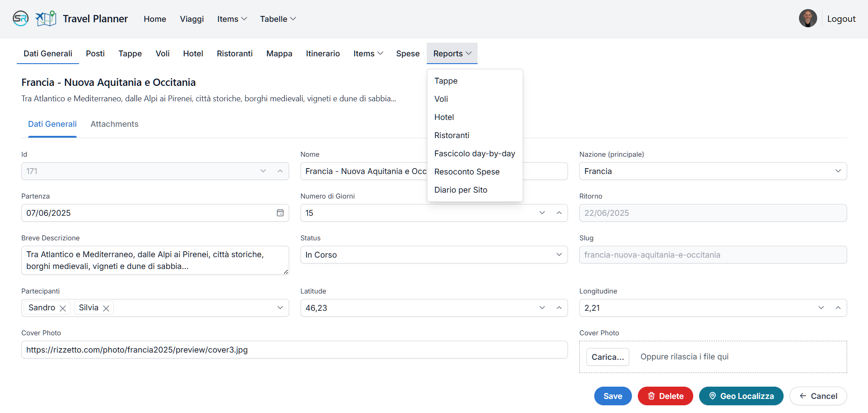
Task: Open the Itinerario tab
Action: tap(323, 54)
